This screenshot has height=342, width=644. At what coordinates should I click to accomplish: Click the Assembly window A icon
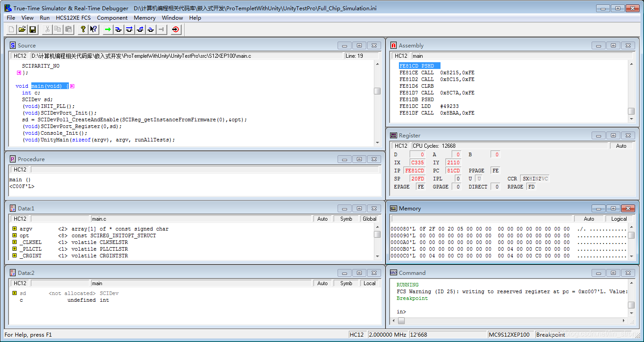[x=394, y=45]
